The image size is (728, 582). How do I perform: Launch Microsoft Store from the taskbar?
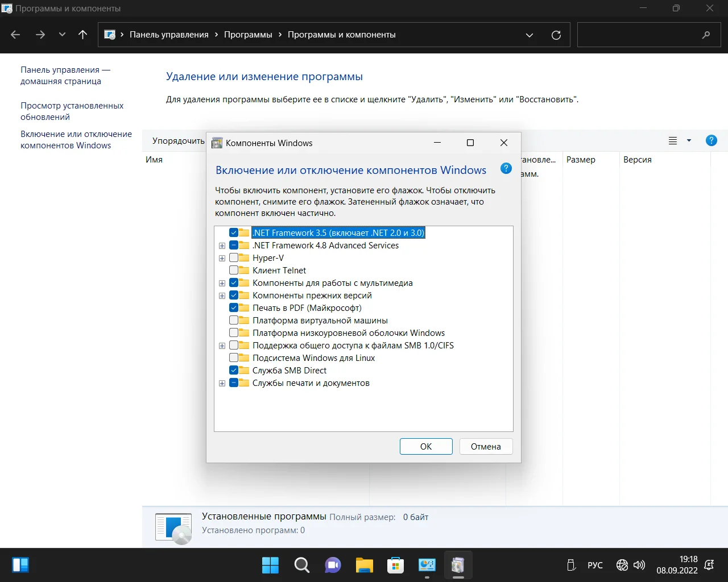point(395,565)
